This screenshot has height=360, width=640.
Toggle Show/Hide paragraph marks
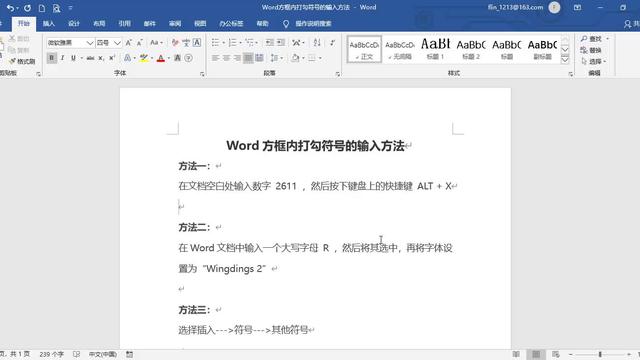pos(333,42)
